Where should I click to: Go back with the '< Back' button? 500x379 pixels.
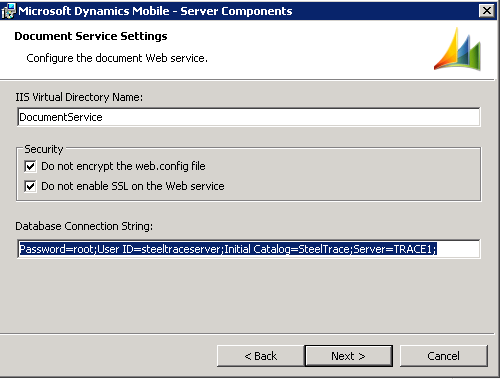tap(261, 356)
